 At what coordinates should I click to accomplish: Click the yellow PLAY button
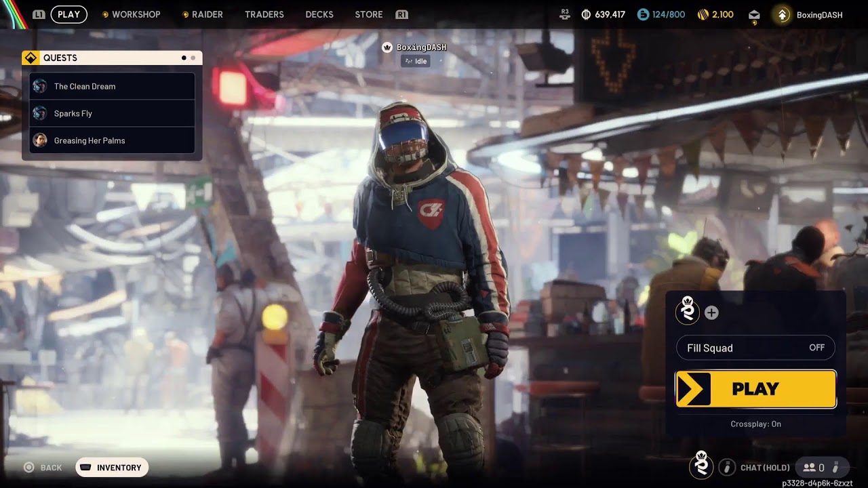[x=755, y=389]
